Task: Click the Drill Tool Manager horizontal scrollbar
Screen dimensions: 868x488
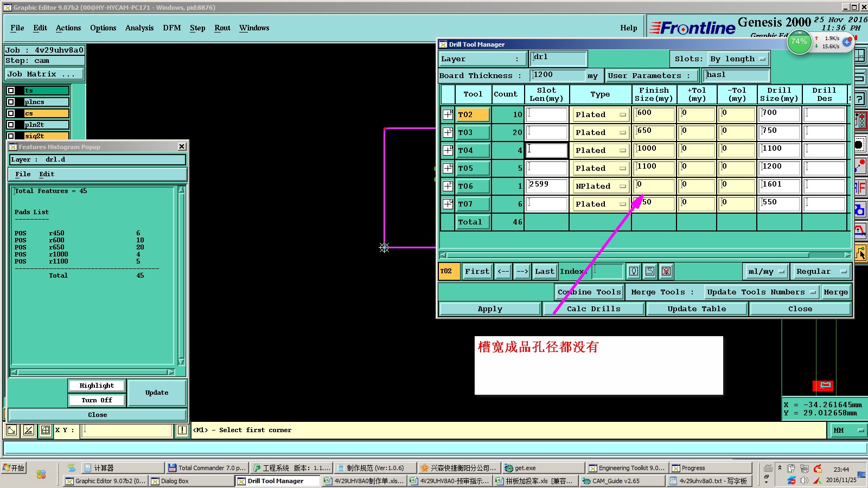Action: click(645, 255)
